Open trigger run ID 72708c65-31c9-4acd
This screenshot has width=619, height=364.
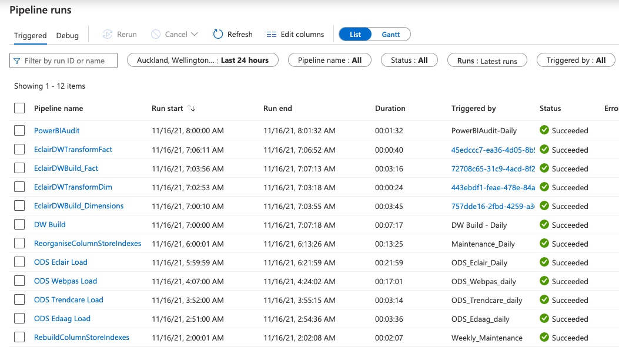[493, 168]
